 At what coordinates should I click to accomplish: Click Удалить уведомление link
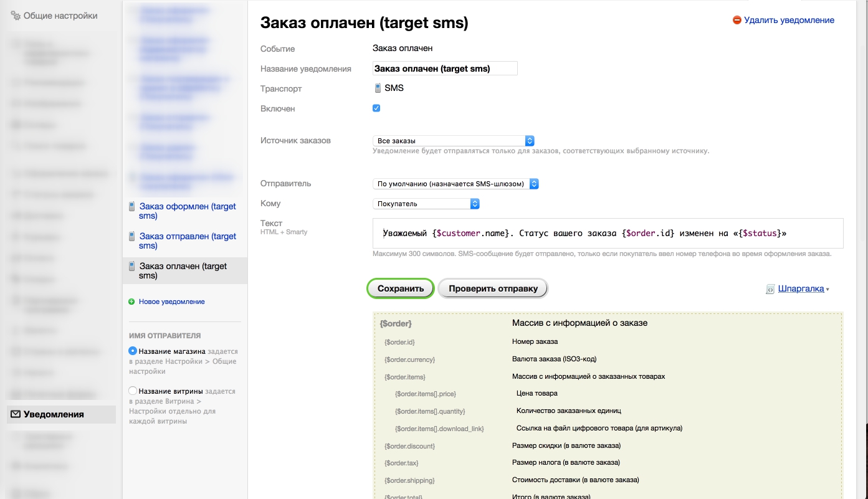pyautogui.click(x=789, y=20)
